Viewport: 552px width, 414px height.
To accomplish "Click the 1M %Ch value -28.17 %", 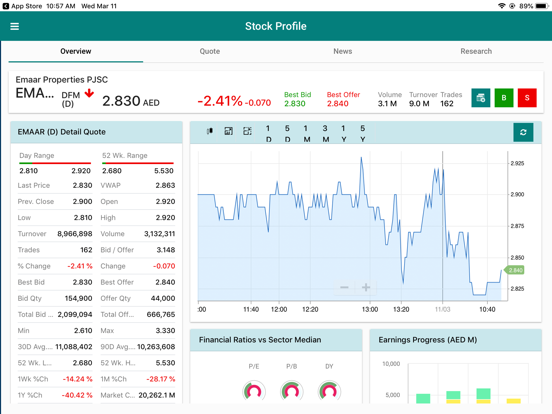I will pyautogui.click(x=161, y=379).
